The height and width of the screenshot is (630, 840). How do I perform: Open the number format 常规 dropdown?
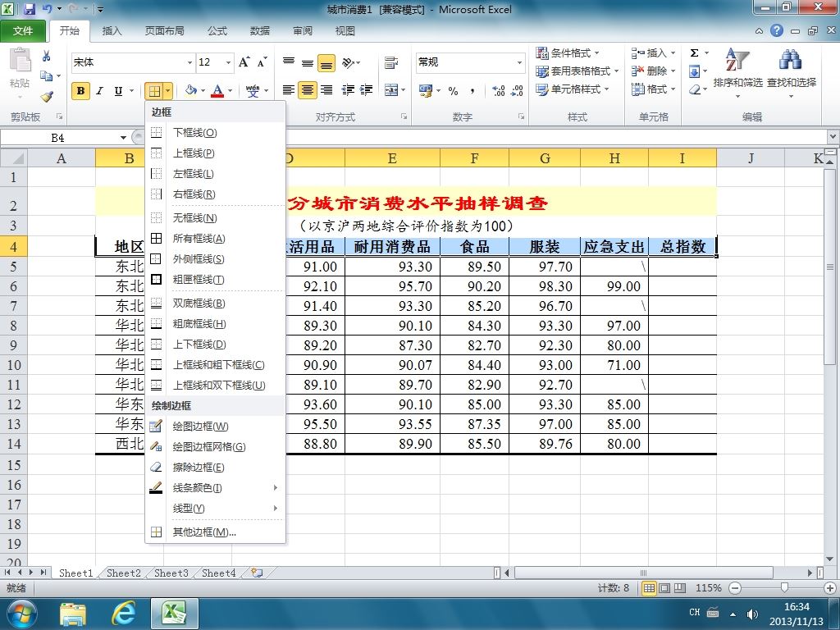tap(519, 62)
